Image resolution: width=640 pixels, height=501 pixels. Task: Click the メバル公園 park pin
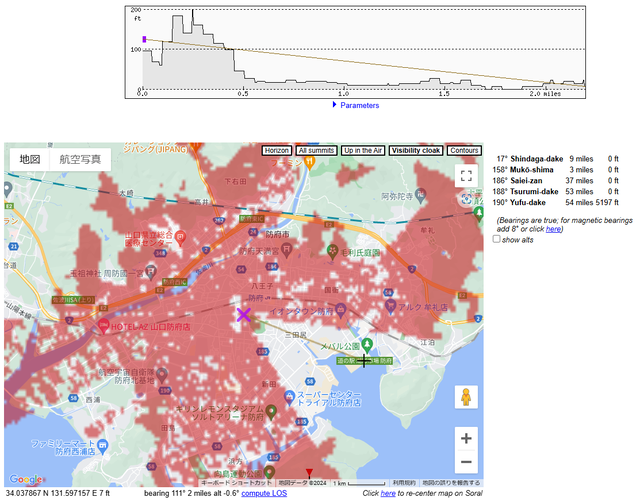click(367, 345)
